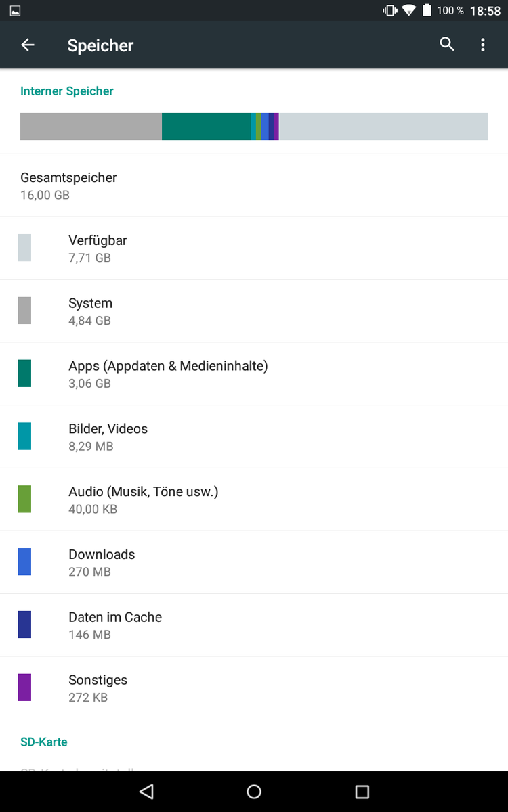Select Apps (Appdaten & Medieninhalte)

254,374
